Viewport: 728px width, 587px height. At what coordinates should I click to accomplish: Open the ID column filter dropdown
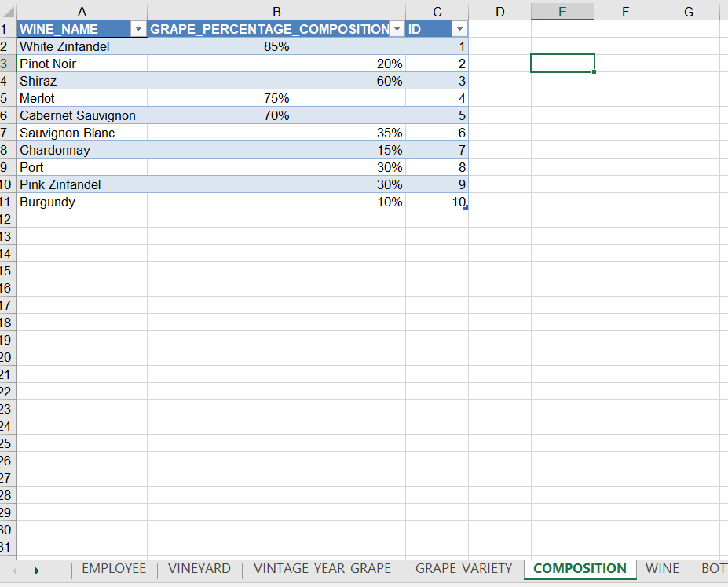[459, 28]
